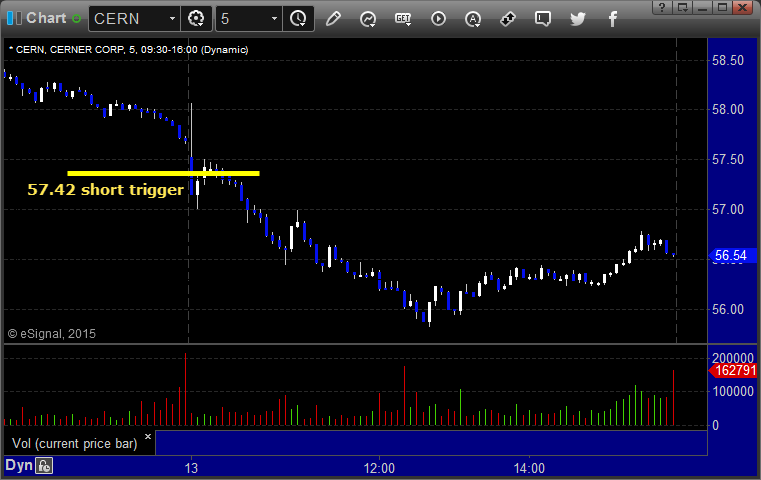The height and width of the screenshot is (480, 761).
Task: Click the Vol (current price bar) label
Action: [75, 444]
